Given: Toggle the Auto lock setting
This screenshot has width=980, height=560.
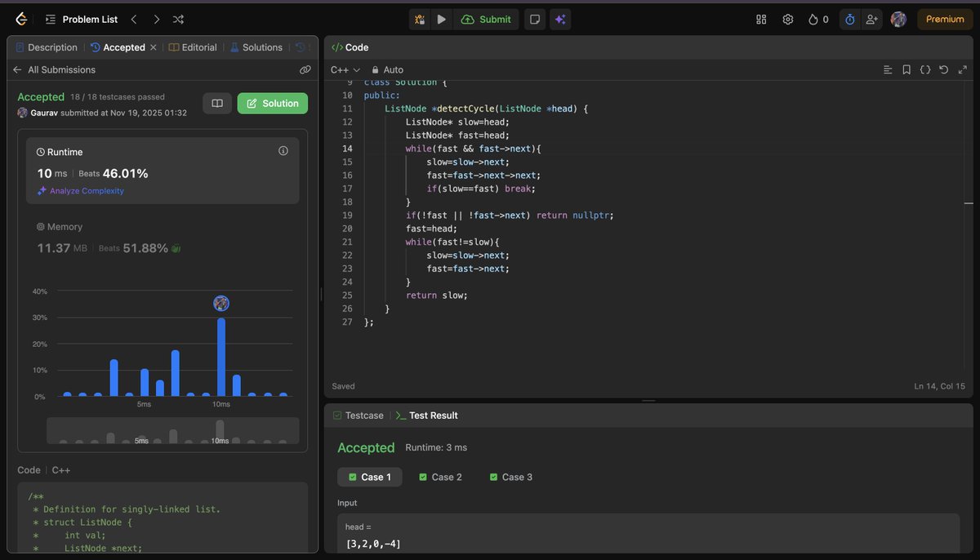Looking at the screenshot, I should point(388,70).
